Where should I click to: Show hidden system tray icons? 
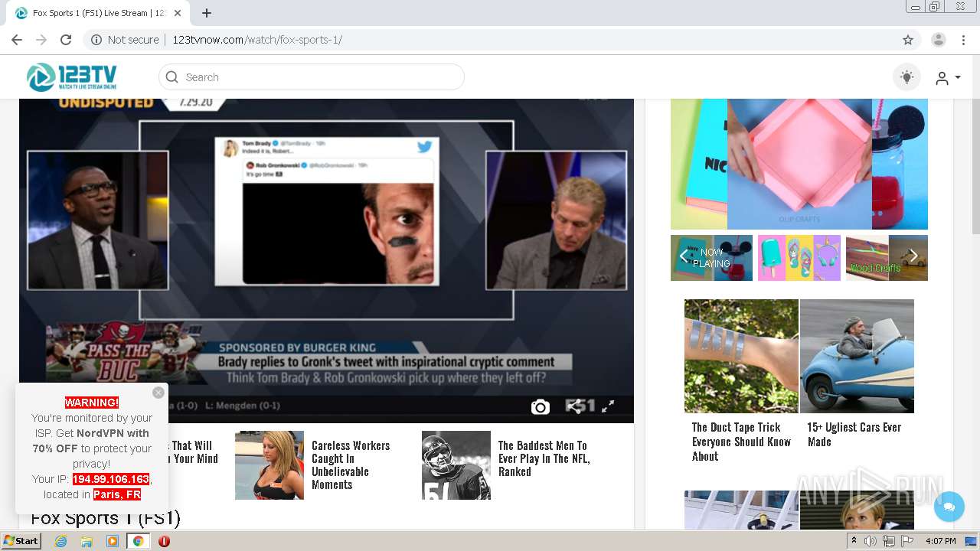point(854,541)
